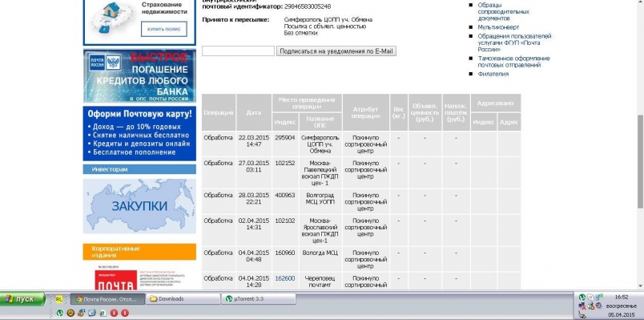Click the page vertical scrollbar down arrow

point(640,286)
